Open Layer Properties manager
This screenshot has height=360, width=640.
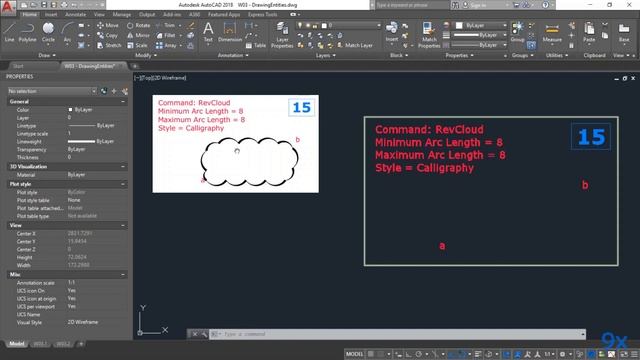282,35
